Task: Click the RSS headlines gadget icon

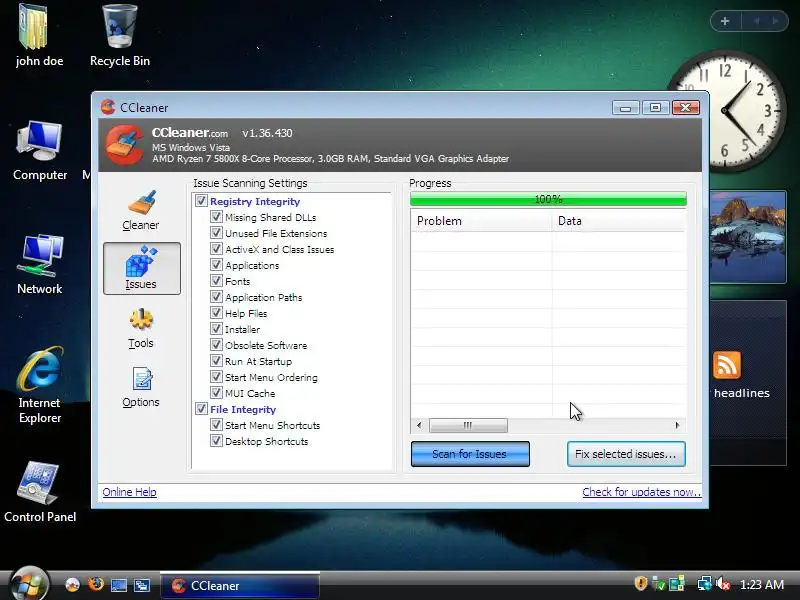Action: tap(727, 365)
